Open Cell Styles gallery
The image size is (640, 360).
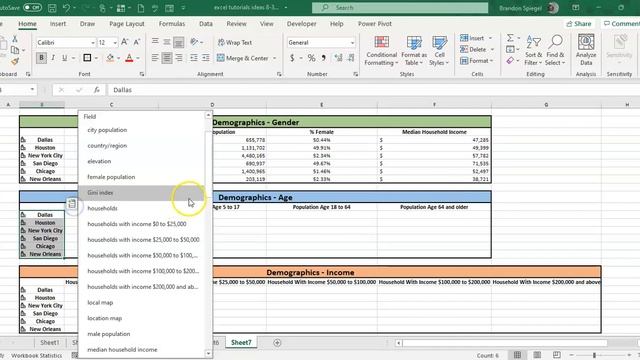point(439,51)
